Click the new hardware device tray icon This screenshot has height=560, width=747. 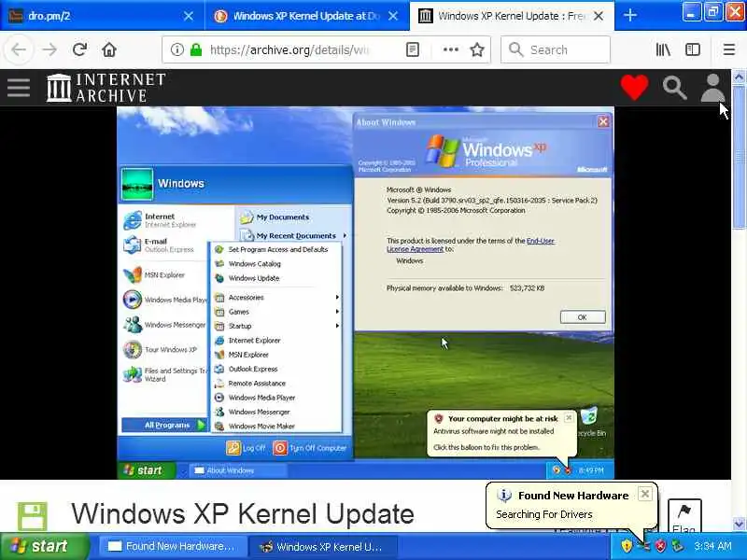[x=643, y=546]
